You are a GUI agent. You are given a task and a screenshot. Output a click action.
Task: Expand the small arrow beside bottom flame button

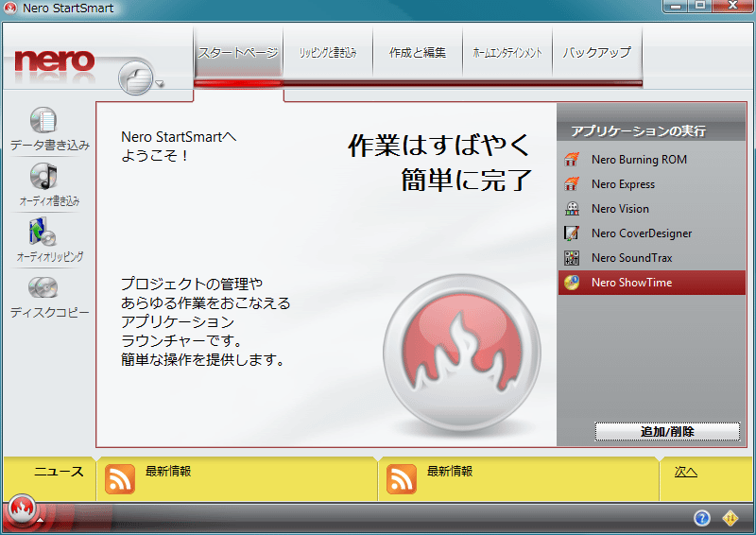[41, 520]
